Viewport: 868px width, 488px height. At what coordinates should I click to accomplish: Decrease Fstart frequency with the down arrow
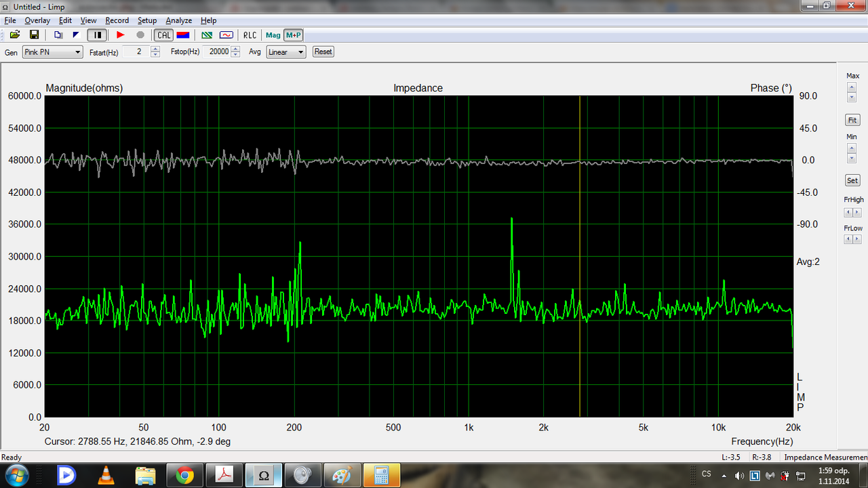156,54
